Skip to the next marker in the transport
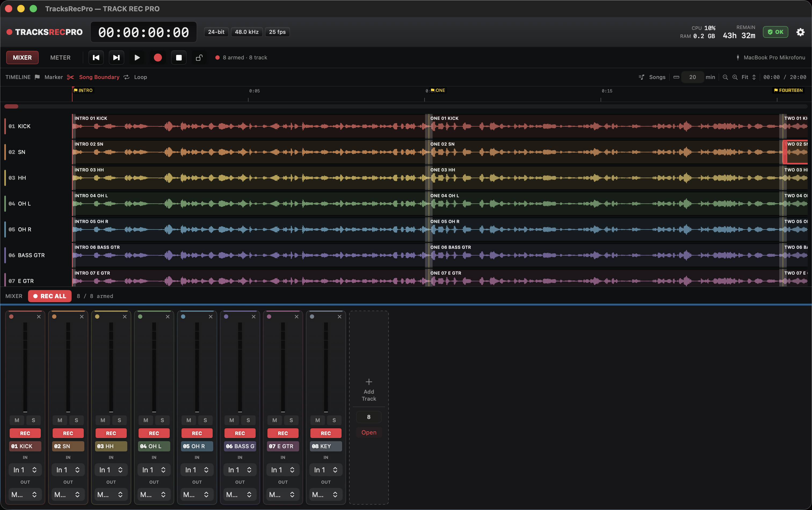 coord(117,58)
